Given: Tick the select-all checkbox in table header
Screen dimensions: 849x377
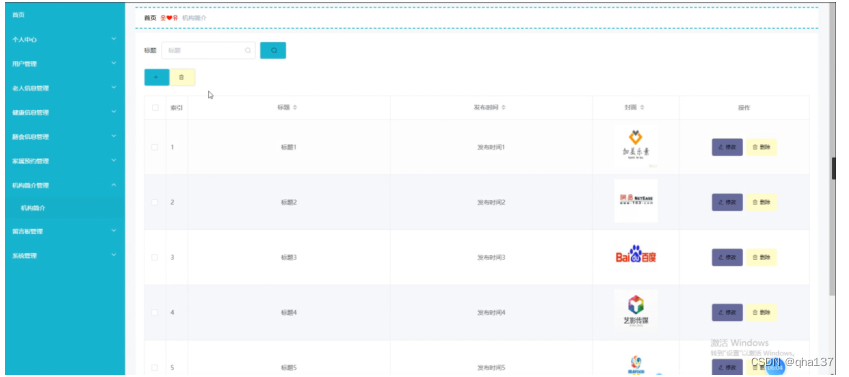Looking at the screenshot, I should [155, 108].
